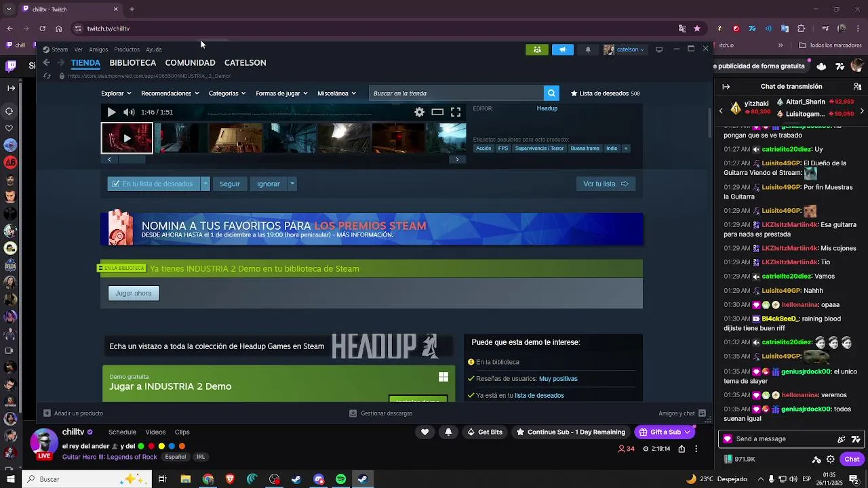The image size is (868, 488).
Task: Click Chrome translate page icon
Action: tap(682, 28)
